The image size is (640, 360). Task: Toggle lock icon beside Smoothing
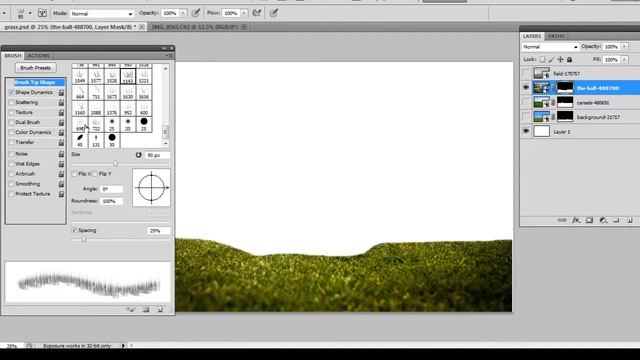61,184
